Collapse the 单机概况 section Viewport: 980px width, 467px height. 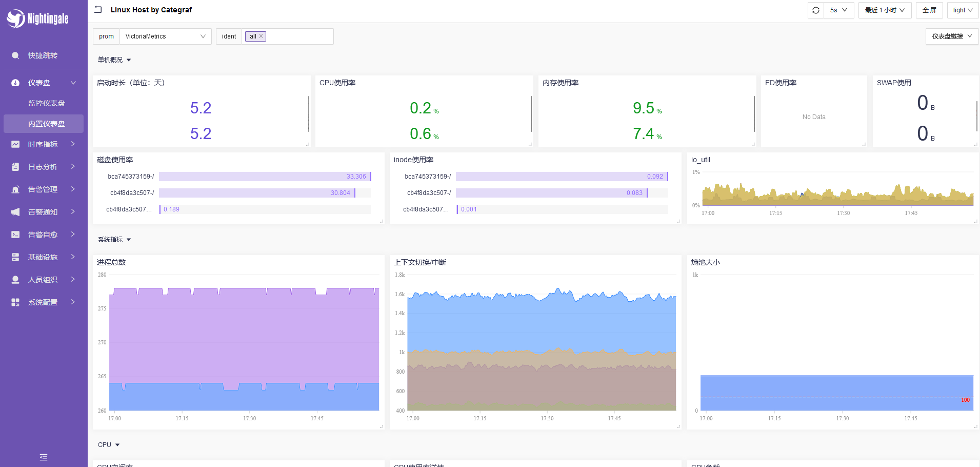114,60
